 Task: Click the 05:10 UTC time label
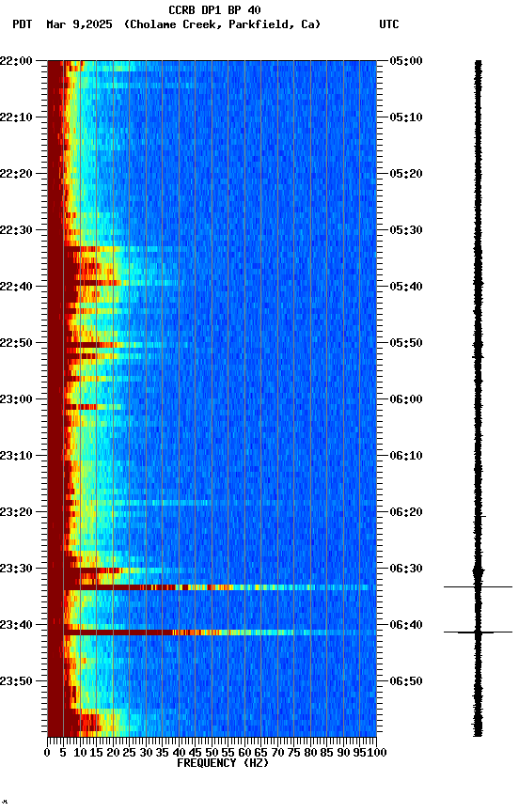(x=405, y=117)
